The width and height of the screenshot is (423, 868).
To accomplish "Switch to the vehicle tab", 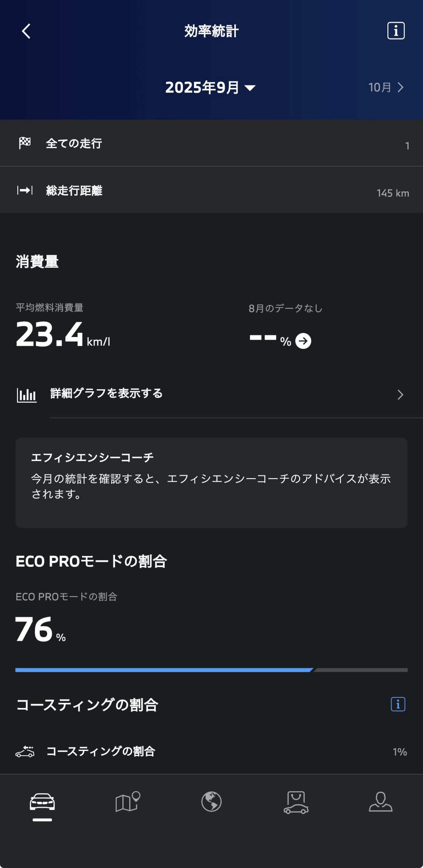I will 42,802.
